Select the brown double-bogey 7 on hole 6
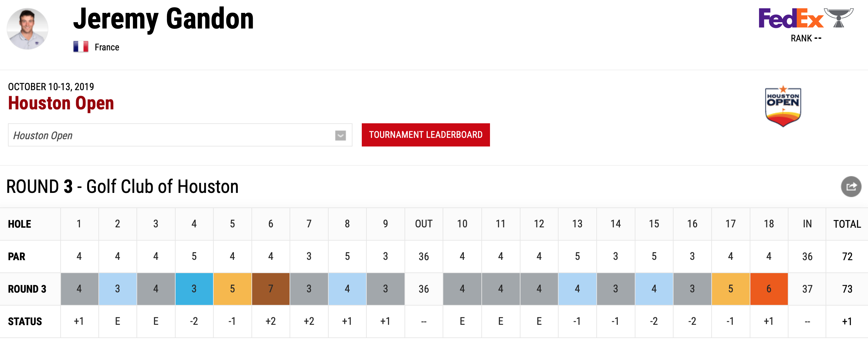868x348 pixels. pos(271,289)
